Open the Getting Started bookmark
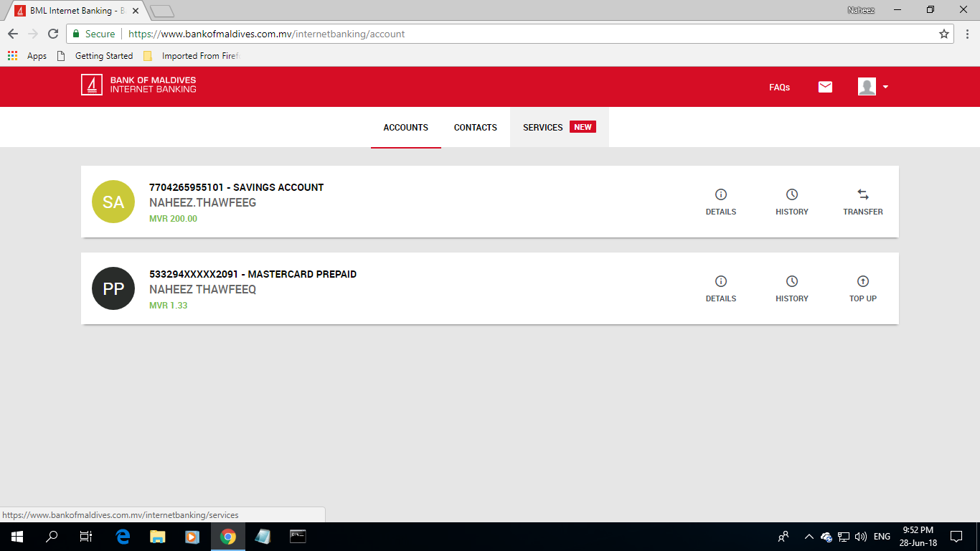980x551 pixels. pyautogui.click(x=95, y=56)
